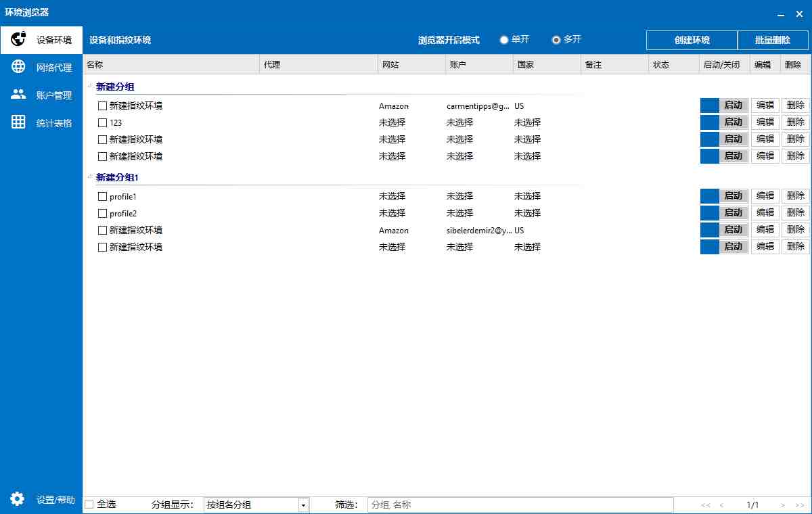Open the 网络代理 globe icon
This screenshot has width=812, height=514.
[18, 67]
